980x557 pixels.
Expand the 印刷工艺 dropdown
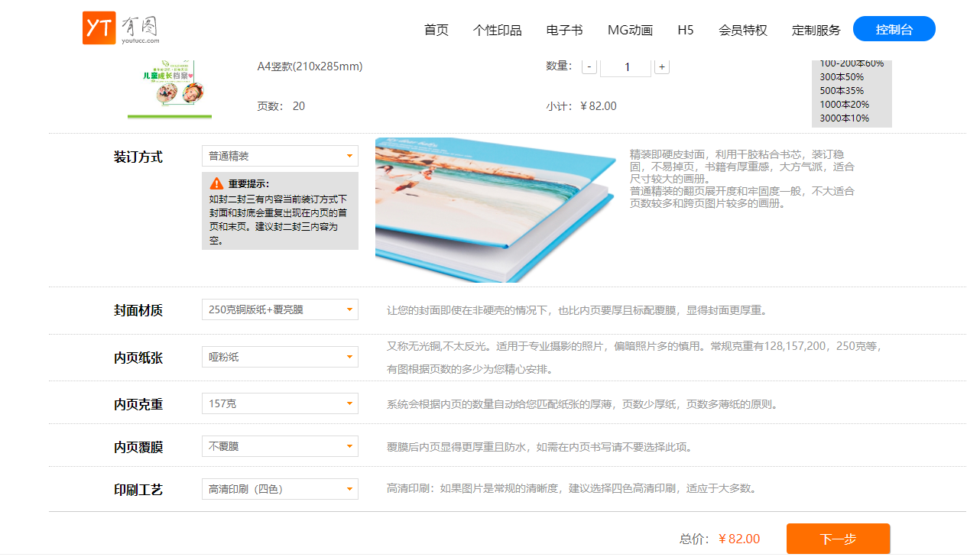280,489
